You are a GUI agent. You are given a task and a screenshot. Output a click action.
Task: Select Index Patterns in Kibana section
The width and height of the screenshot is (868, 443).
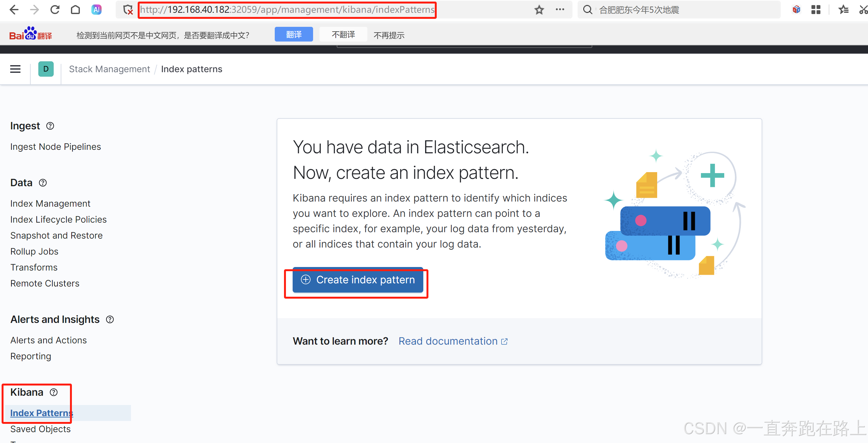tap(42, 413)
